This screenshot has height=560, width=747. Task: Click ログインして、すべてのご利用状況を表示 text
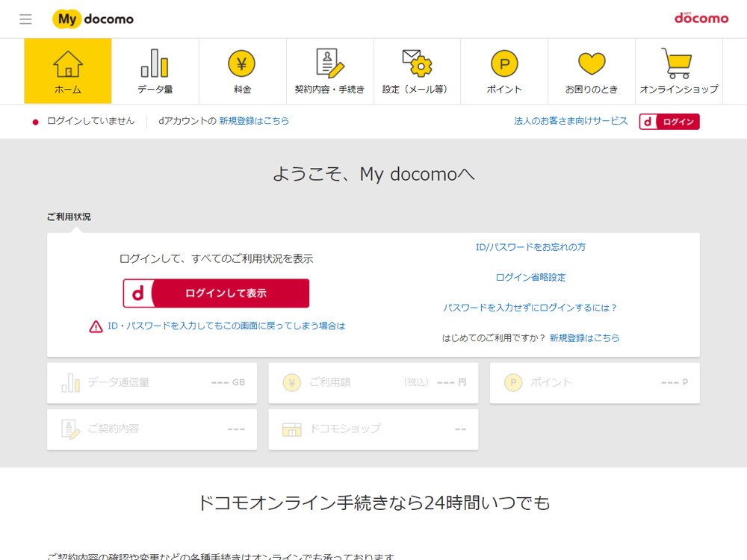coord(216,258)
